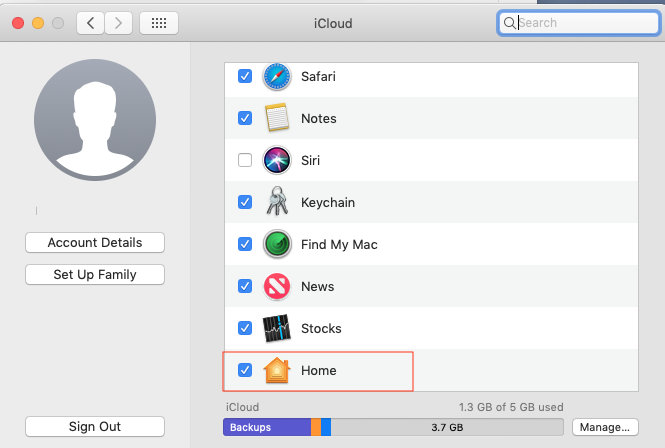Screen dimensions: 665x448
Task: Click the orange storage bar segment
Action: coord(316,427)
